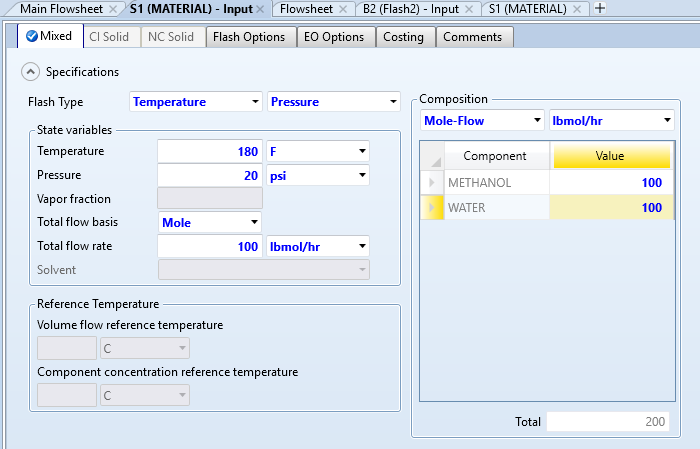The height and width of the screenshot is (449, 700).
Task: Close the B2 (Flash2) - Input tab
Action: (x=469, y=9)
